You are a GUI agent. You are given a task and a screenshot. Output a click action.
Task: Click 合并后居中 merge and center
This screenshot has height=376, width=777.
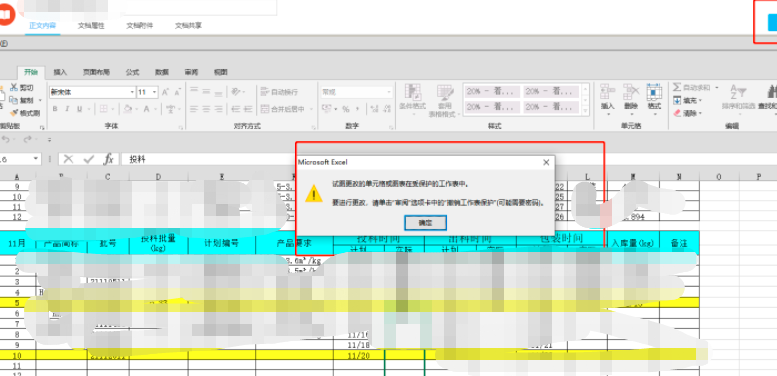[x=282, y=109]
